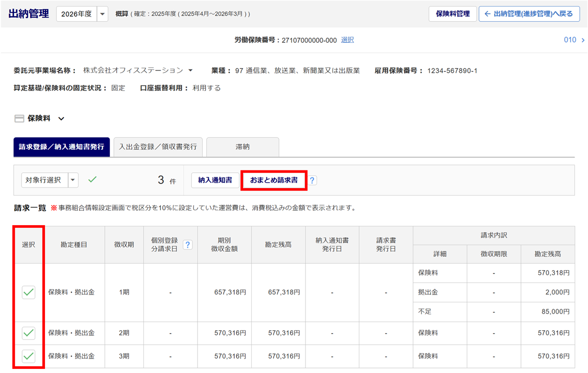Screen dimensions: 588x373
Task: Open 保険料管理 button at top
Action: coord(452,14)
